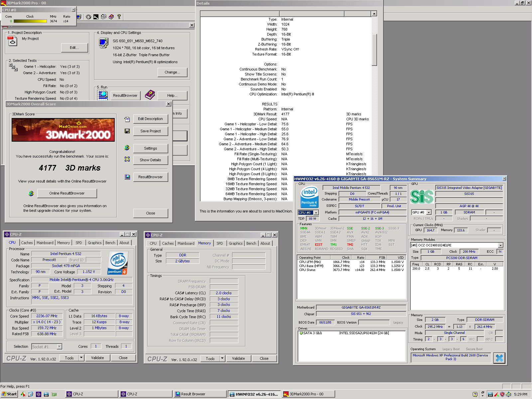Click the Details scrollbar up arrow
532x399 pixels.
click(x=374, y=14)
